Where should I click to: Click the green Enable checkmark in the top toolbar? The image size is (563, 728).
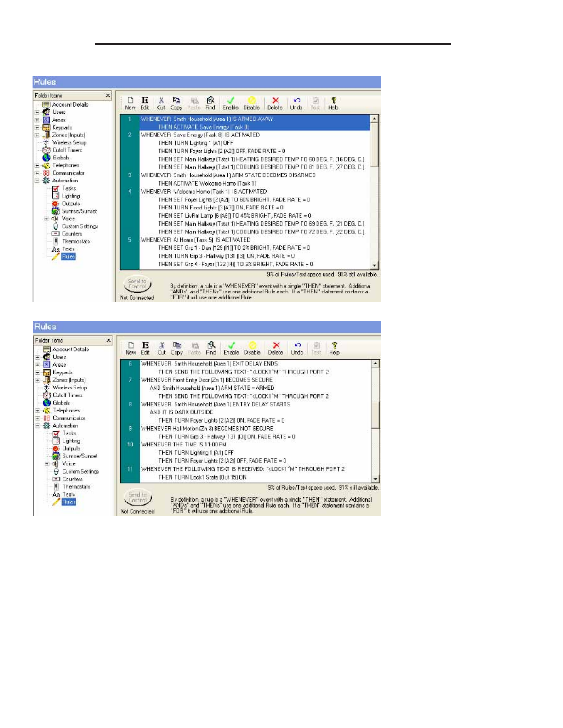pyautogui.click(x=230, y=103)
